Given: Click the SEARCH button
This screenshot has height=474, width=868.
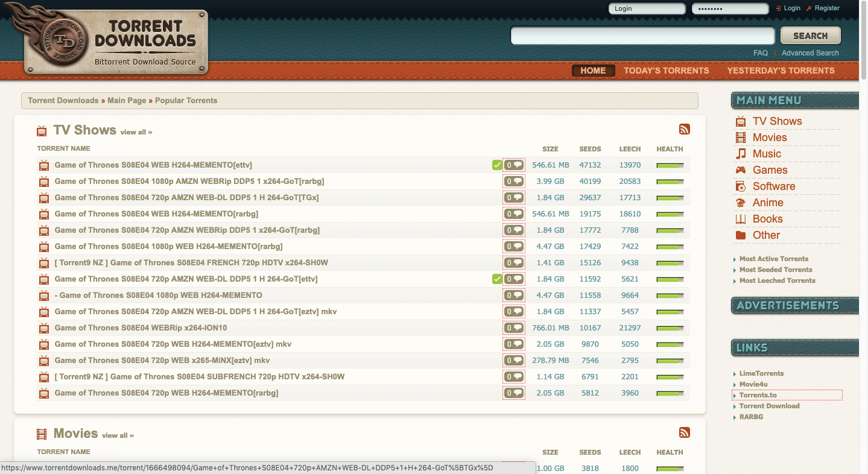Looking at the screenshot, I should point(811,36).
